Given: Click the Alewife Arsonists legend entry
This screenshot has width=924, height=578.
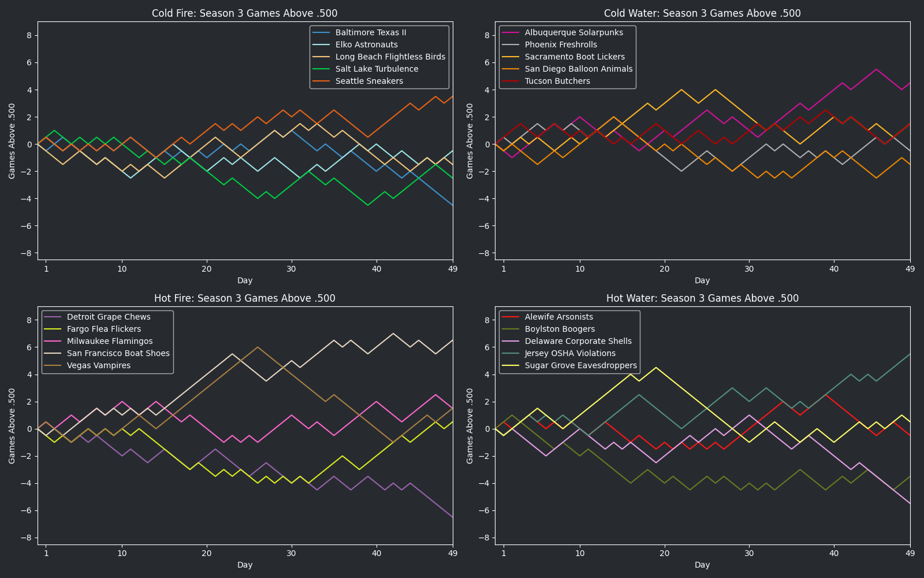Looking at the screenshot, I should pyautogui.click(x=558, y=317).
